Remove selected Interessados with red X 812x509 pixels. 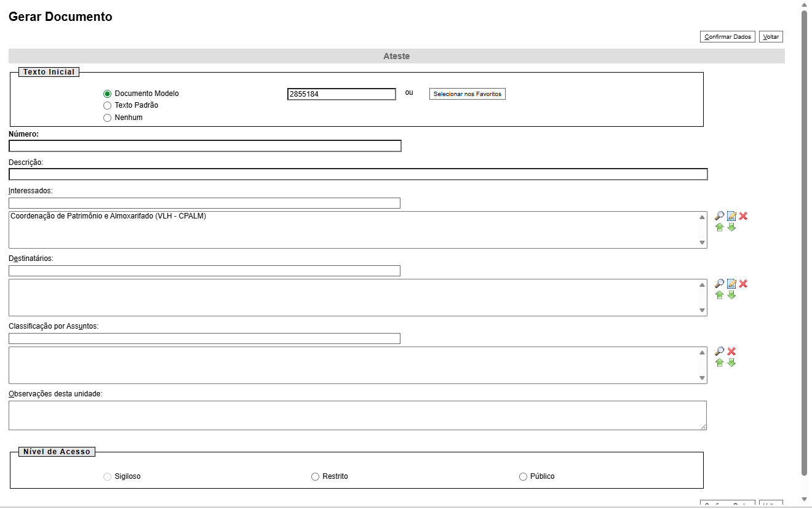tap(743, 216)
